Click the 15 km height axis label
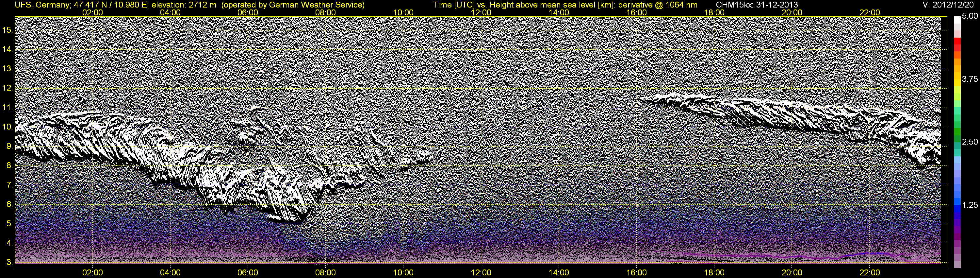 [7, 30]
